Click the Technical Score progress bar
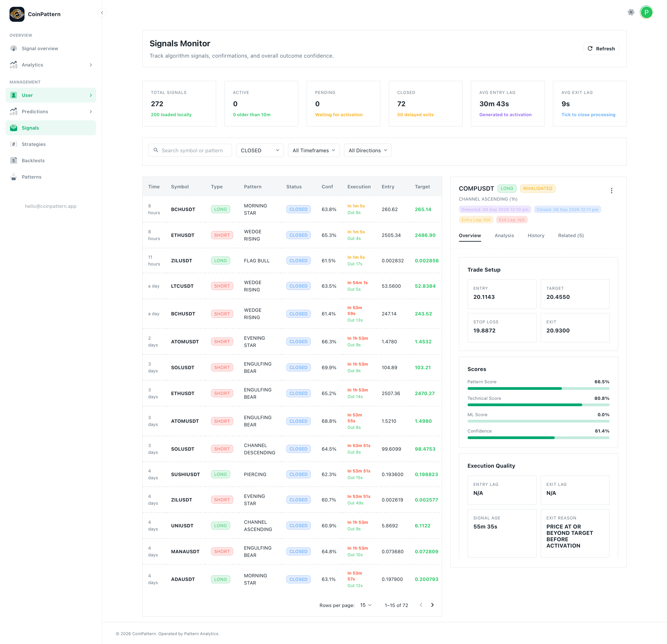The image size is (667, 644). pyautogui.click(x=538, y=405)
